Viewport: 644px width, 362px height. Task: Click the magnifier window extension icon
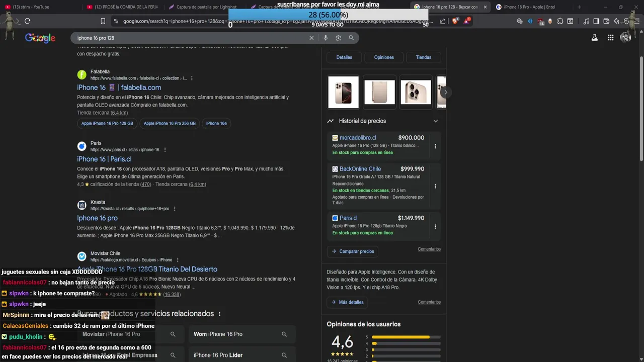click(570, 21)
